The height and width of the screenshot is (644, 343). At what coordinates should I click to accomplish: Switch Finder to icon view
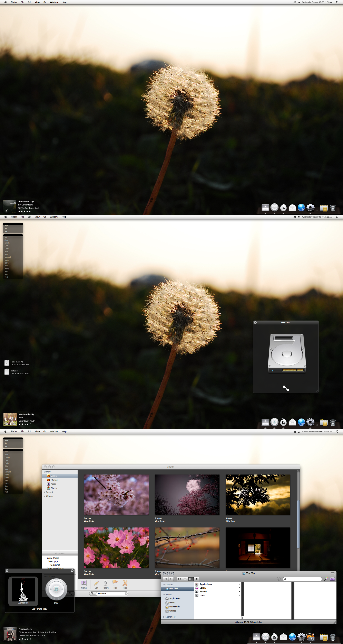(x=179, y=579)
